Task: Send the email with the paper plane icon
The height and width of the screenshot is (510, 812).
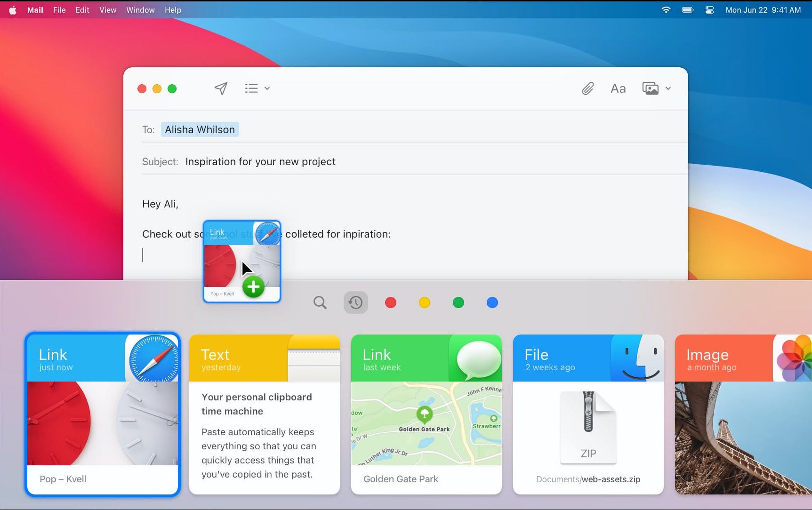Action: [220, 88]
